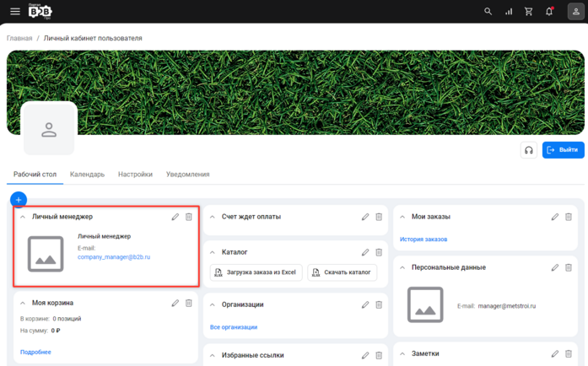Collapse the Персональные данные widget
This screenshot has height=366, width=588.
tap(402, 267)
